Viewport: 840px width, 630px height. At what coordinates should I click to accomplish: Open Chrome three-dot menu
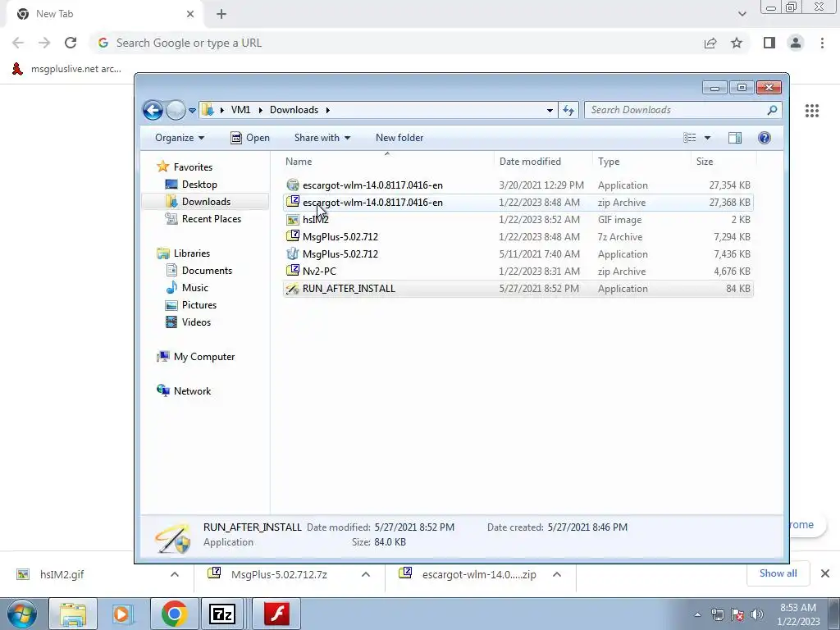[822, 43]
